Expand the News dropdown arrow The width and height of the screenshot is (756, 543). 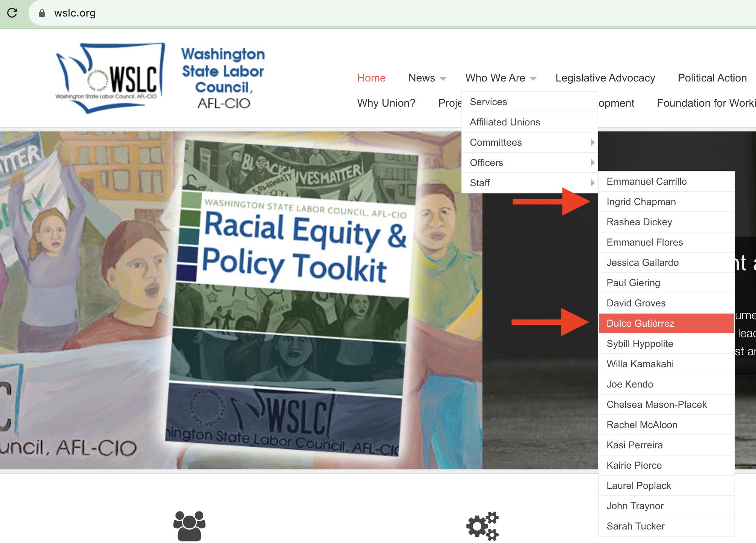pyautogui.click(x=443, y=79)
